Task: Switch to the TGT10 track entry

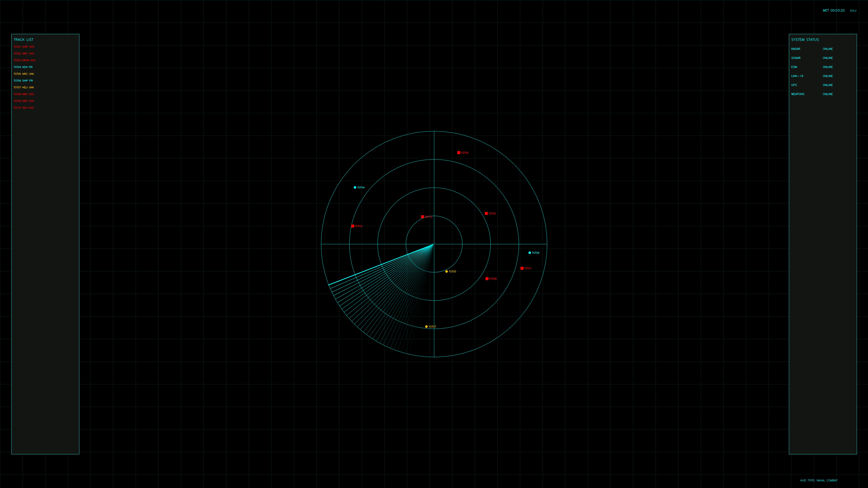Action: 24,108
